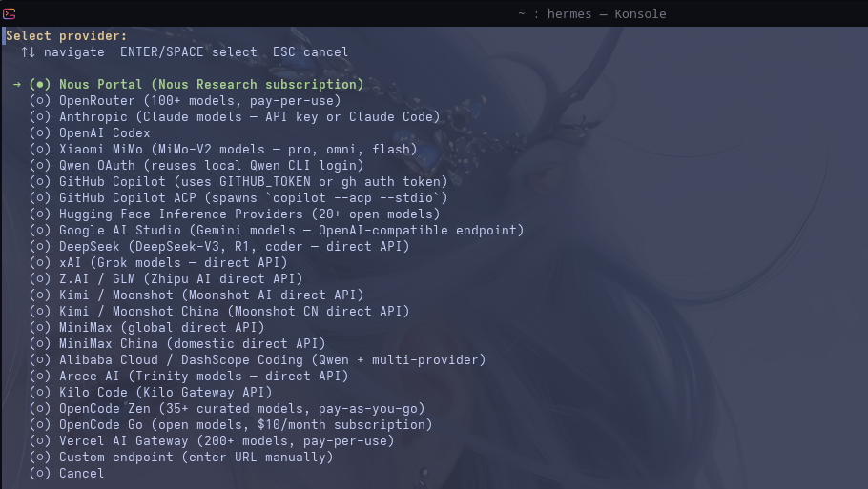Select the DeepSeek provider option
Viewport: 868px width, 489px height.
click(x=219, y=246)
